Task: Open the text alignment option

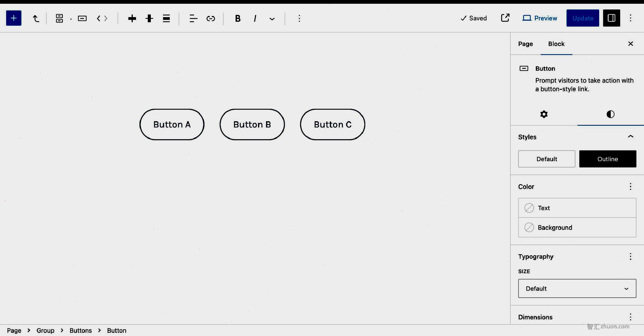Action: (193, 19)
